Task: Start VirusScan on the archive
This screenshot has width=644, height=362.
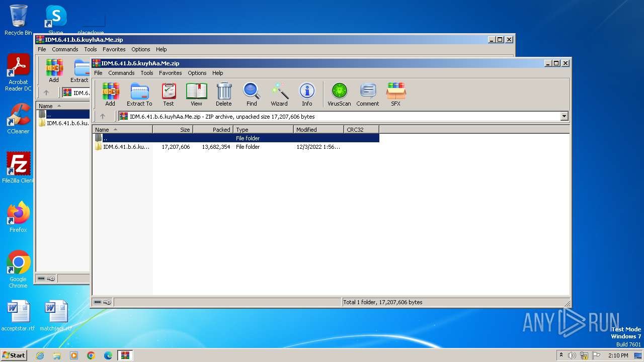Action: (x=339, y=95)
